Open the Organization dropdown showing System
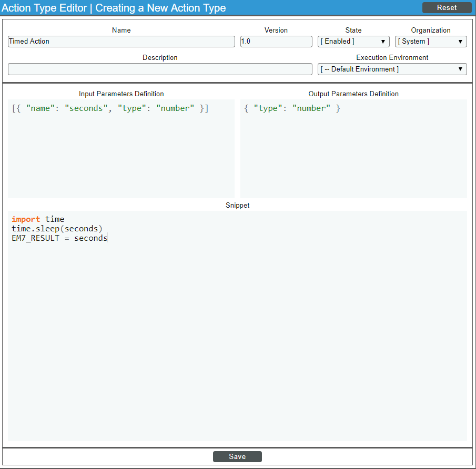The height and width of the screenshot is (469, 476). pos(430,42)
